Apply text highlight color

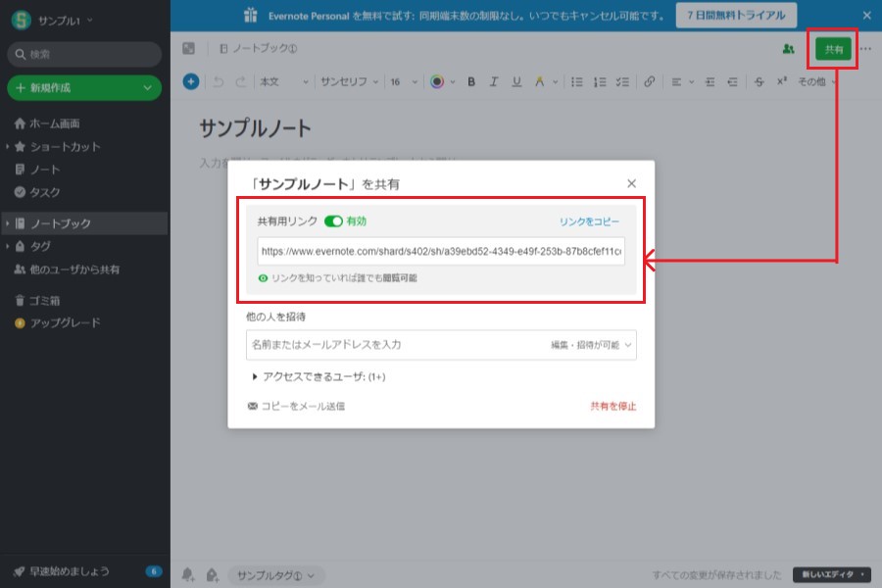coord(539,82)
